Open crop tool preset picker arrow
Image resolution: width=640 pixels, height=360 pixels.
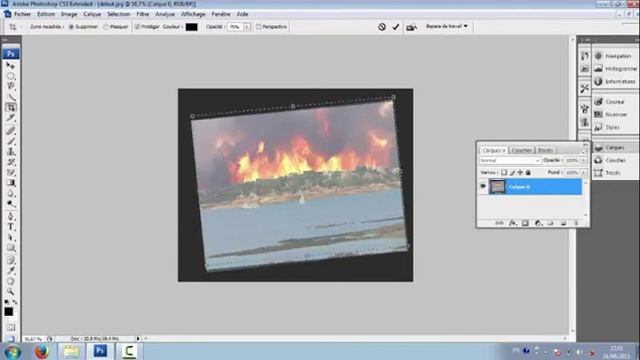point(21,27)
